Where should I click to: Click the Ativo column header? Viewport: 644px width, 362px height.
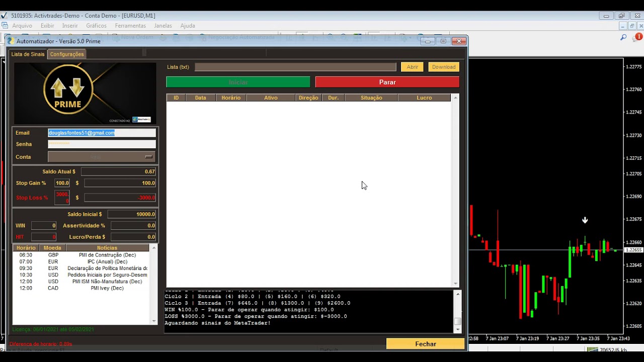(271, 98)
